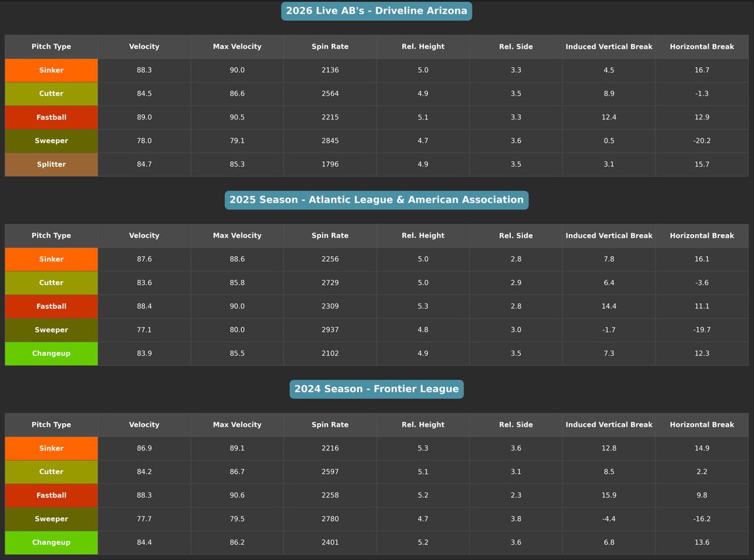Select the 2024 Sinker velocity 86.9

click(x=145, y=448)
